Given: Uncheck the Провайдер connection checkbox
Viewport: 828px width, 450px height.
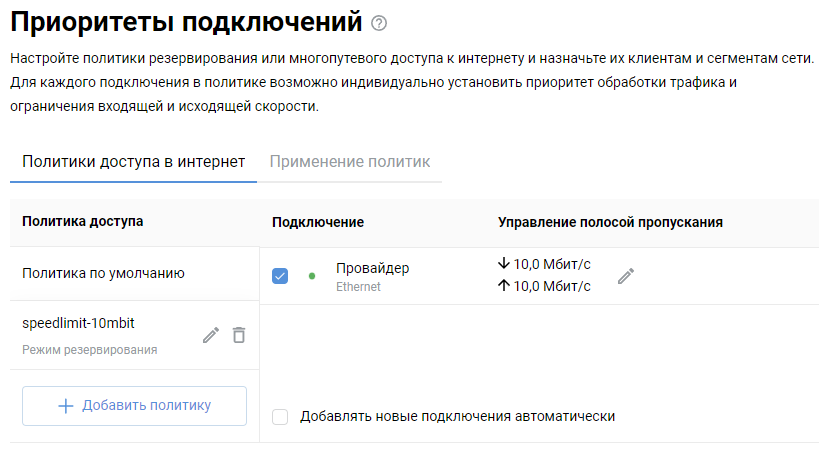Looking at the screenshot, I should point(280,276).
